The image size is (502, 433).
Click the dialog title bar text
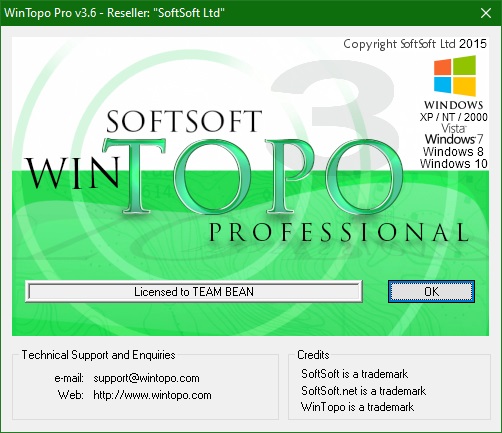[114, 13]
